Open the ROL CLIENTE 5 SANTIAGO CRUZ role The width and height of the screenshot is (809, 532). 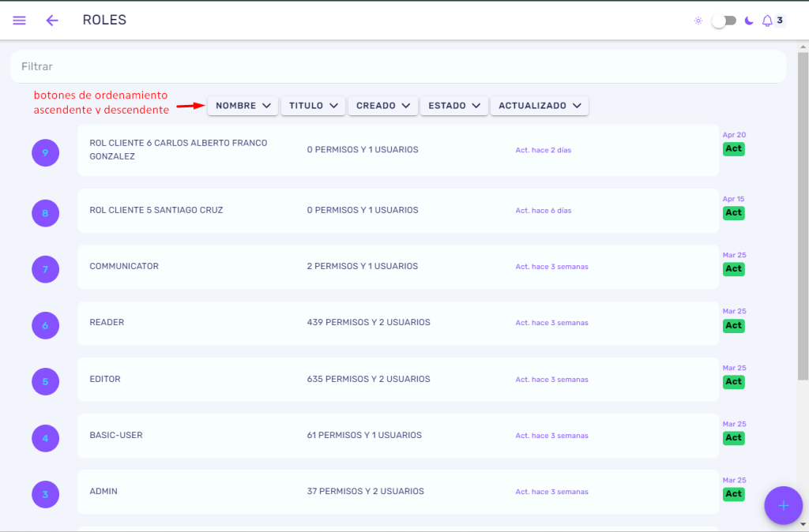398,210
